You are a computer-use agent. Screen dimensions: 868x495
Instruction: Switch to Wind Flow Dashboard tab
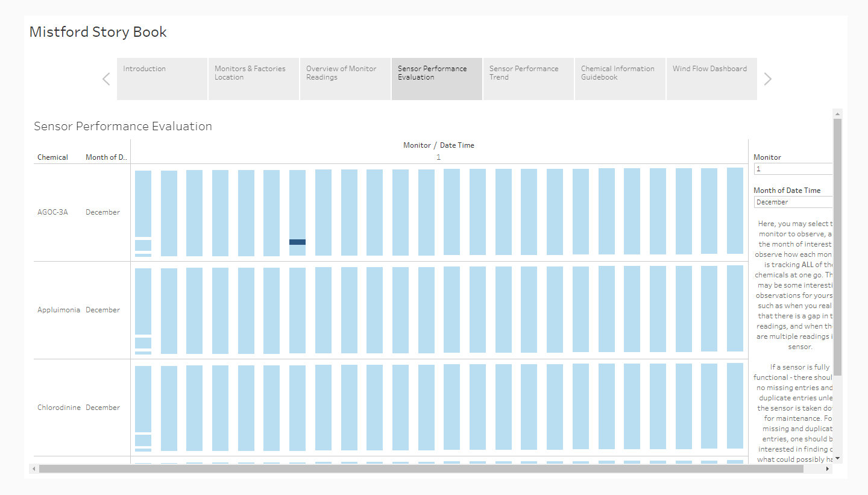point(712,79)
